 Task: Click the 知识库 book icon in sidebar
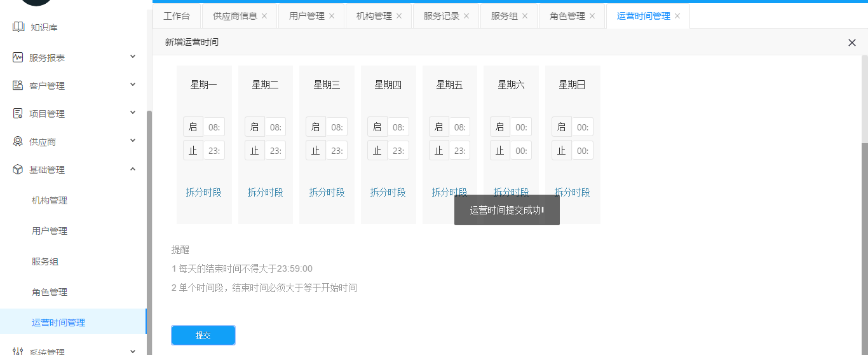18,27
